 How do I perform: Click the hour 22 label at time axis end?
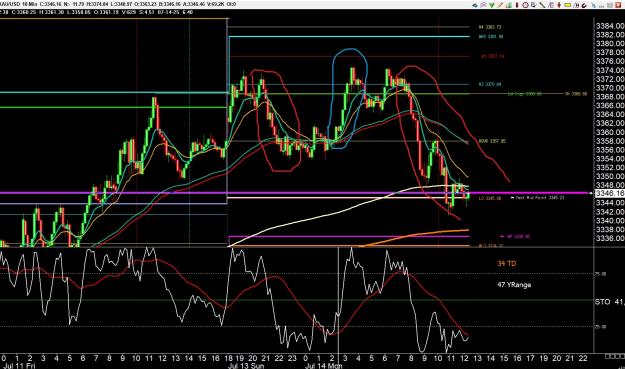[583, 358]
